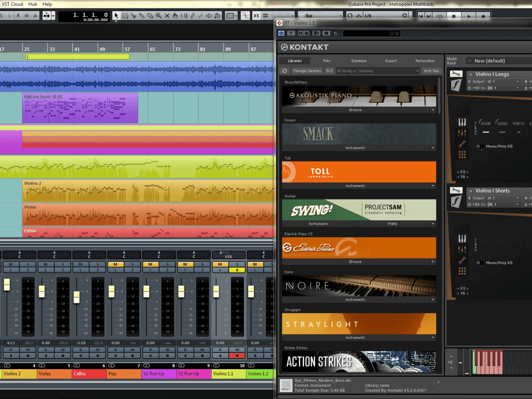Screen dimensions: 532x399
Task: Click the Play transport button
Action: [x=469, y=15]
